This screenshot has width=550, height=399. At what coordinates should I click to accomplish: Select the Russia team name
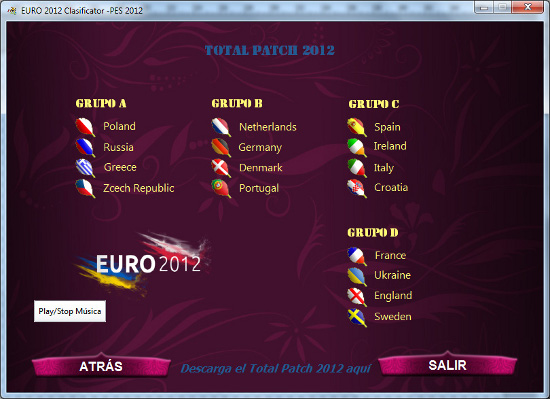pyautogui.click(x=118, y=147)
